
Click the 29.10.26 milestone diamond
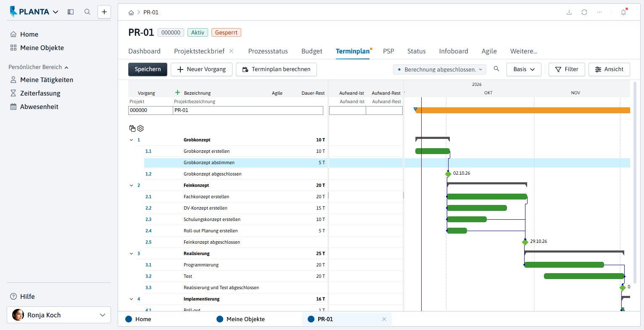[525, 242]
